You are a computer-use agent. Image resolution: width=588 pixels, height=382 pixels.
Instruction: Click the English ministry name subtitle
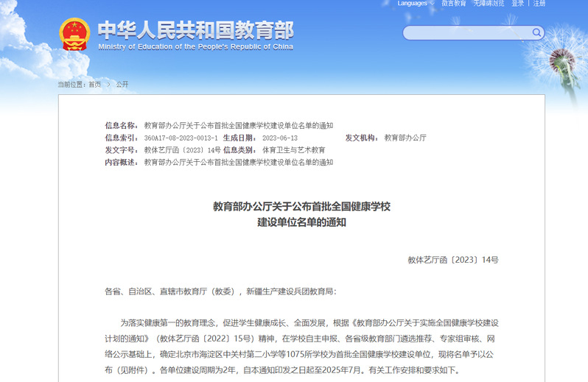pos(196,47)
